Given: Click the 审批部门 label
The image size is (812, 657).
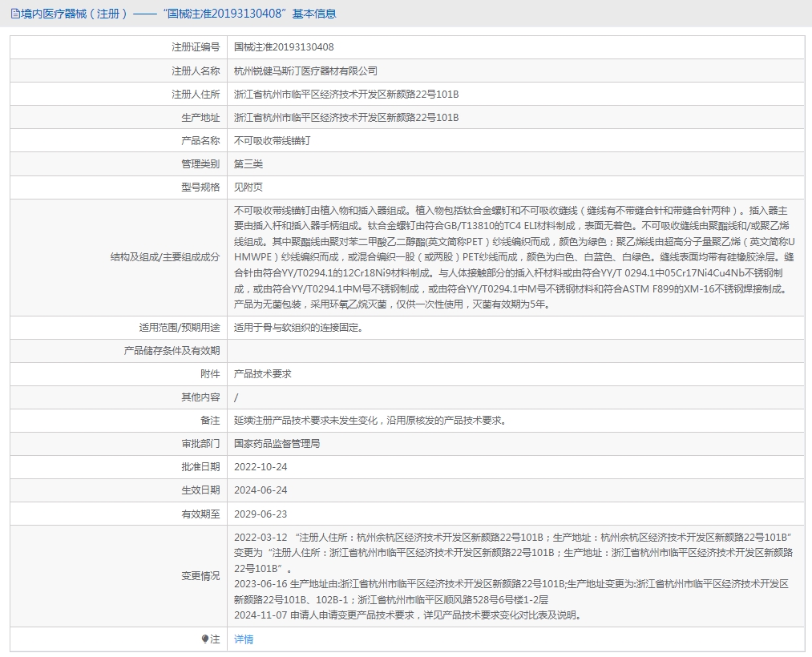Looking at the screenshot, I should 200,444.
